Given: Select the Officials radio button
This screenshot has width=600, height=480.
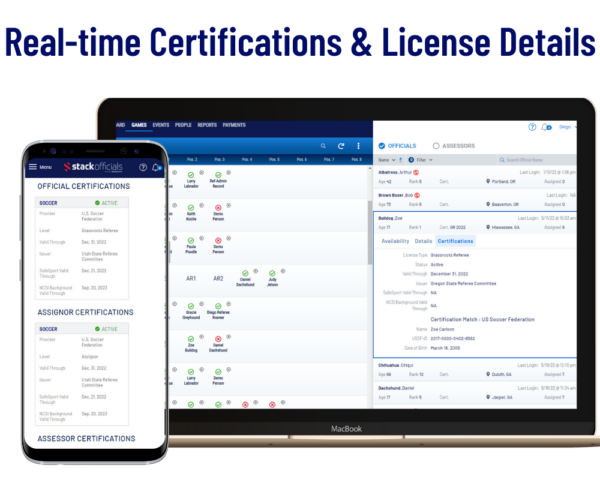Looking at the screenshot, I should (x=381, y=146).
